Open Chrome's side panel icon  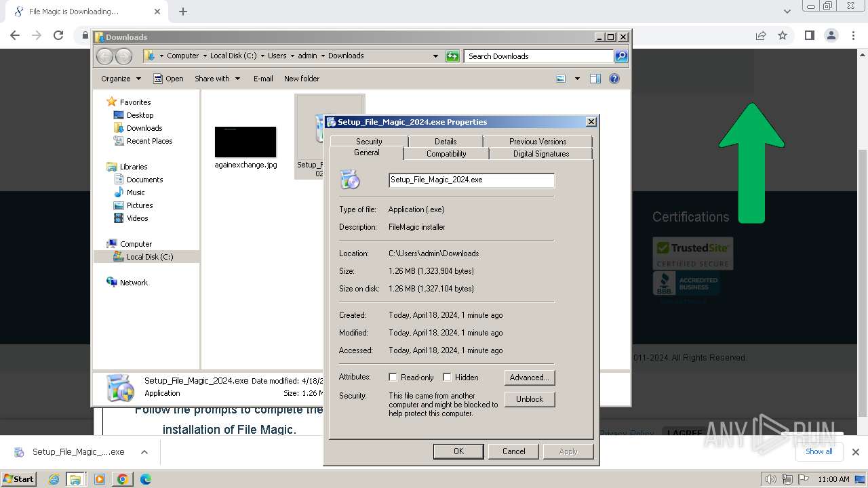point(809,35)
